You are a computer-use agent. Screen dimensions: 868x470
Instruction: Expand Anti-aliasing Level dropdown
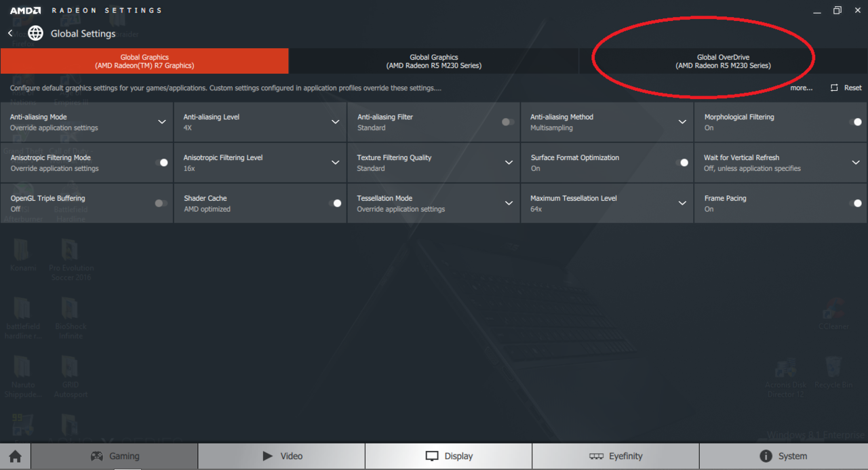point(336,122)
